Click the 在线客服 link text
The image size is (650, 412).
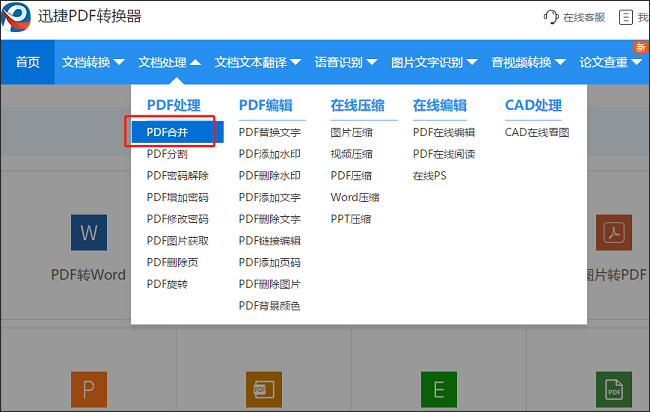pos(584,17)
